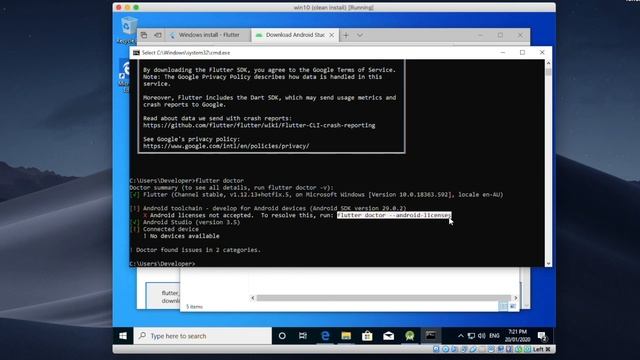Click the ENG language indicator

coord(494,336)
